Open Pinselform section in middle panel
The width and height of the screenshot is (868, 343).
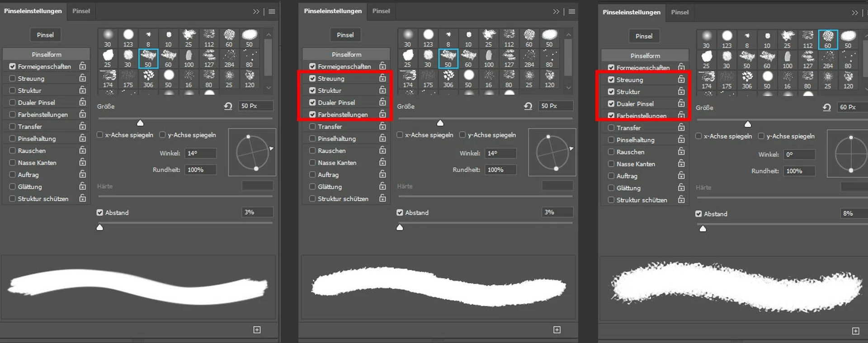[x=347, y=54]
